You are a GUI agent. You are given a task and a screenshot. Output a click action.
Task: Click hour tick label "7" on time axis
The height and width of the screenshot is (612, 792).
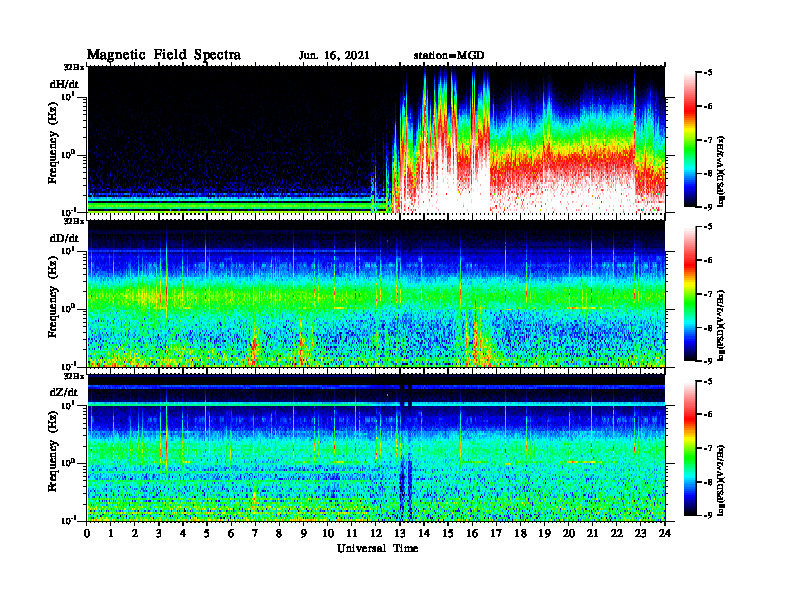pos(255,534)
